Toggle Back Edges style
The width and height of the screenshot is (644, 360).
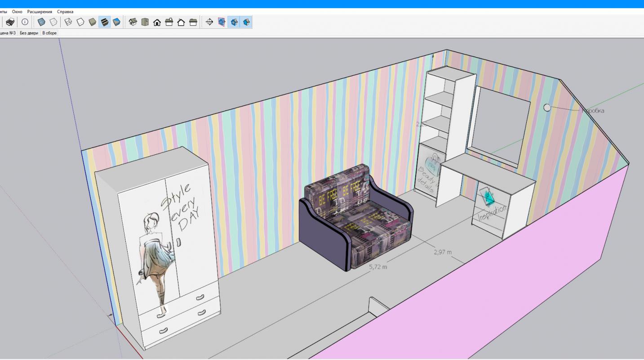pyautogui.click(x=53, y=22)
